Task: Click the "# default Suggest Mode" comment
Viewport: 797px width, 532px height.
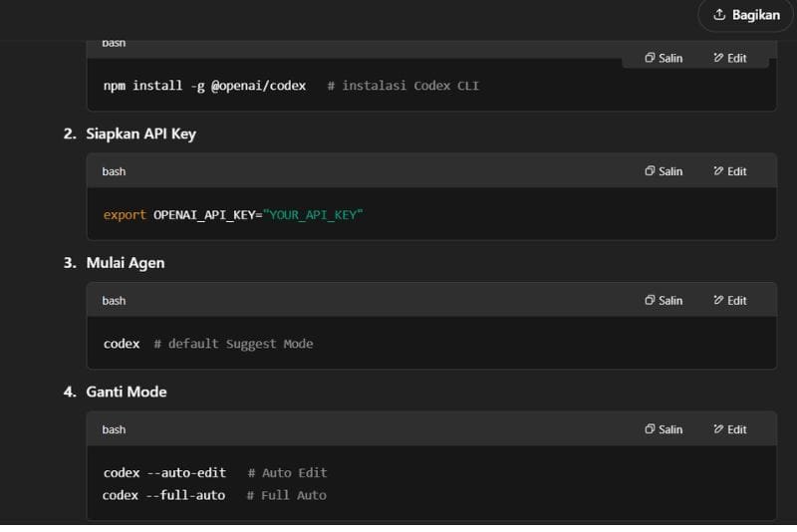Action: pyautogui.click(x=234, y=344)
